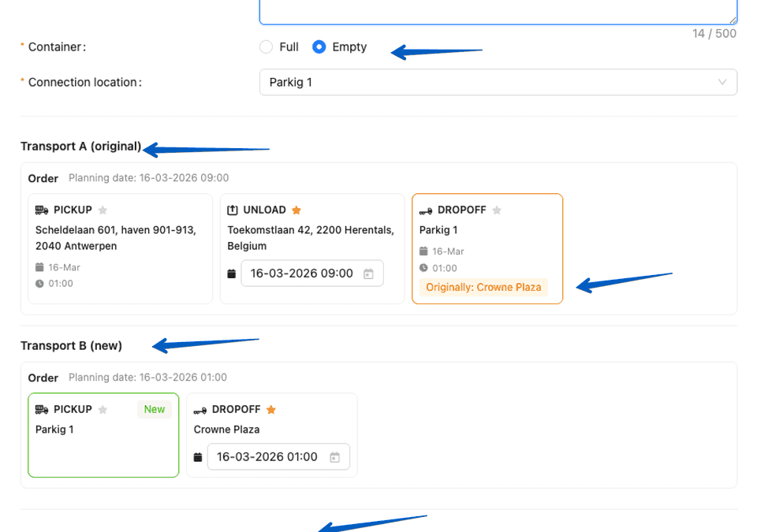Click the Container field label
Screen dimensions: 757x532
pos(57,47)
